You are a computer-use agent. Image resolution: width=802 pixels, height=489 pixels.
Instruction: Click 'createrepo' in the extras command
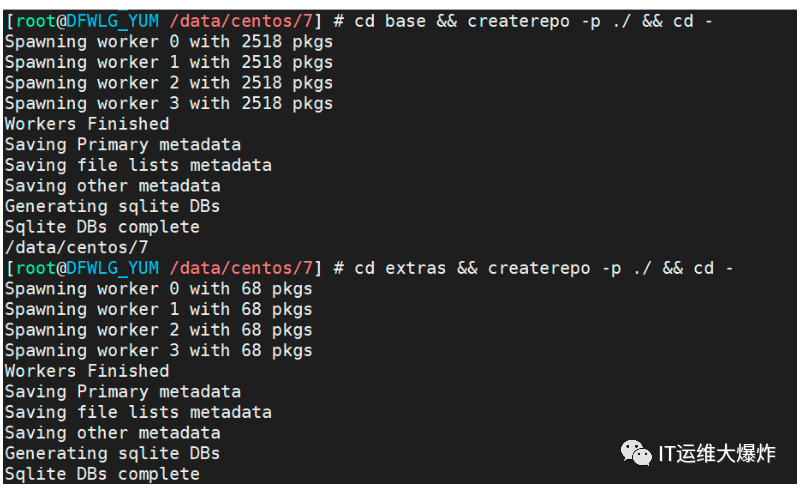coord(539,268)
